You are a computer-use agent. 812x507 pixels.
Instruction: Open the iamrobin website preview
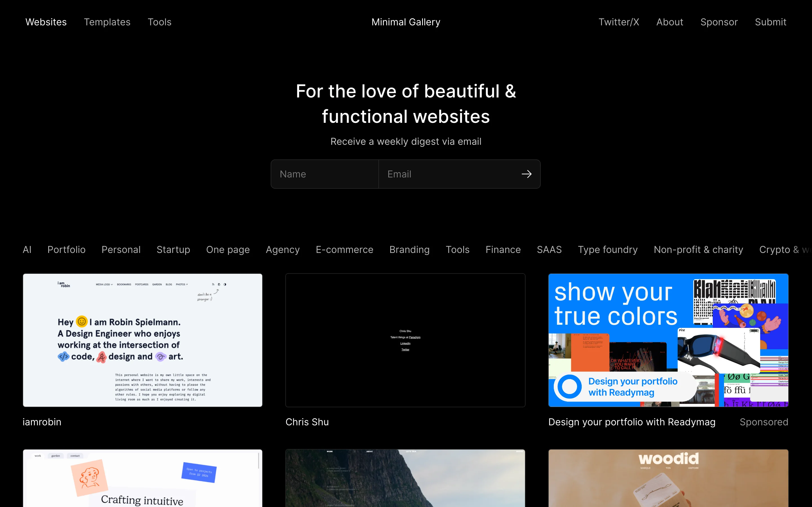point(142,340)
